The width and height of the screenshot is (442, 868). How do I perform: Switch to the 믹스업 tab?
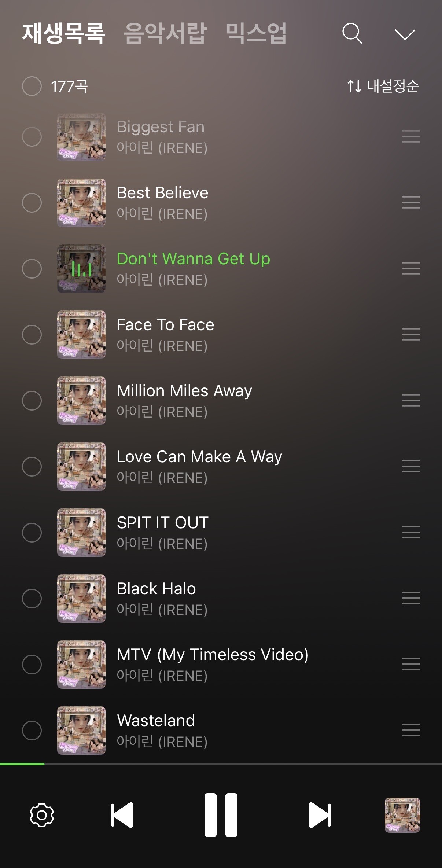click(256, 33)
